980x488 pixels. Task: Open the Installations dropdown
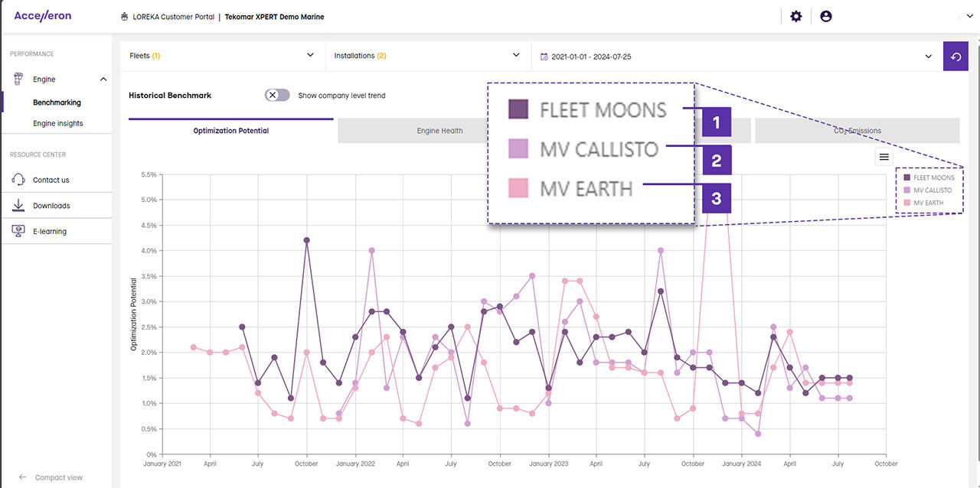point(428,56)
